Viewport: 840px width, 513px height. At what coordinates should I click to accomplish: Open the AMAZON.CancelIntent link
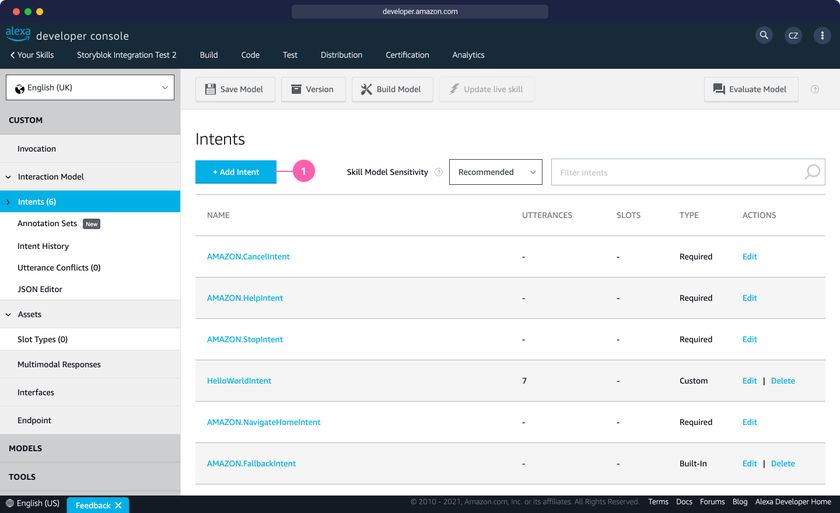coord(248,256)
